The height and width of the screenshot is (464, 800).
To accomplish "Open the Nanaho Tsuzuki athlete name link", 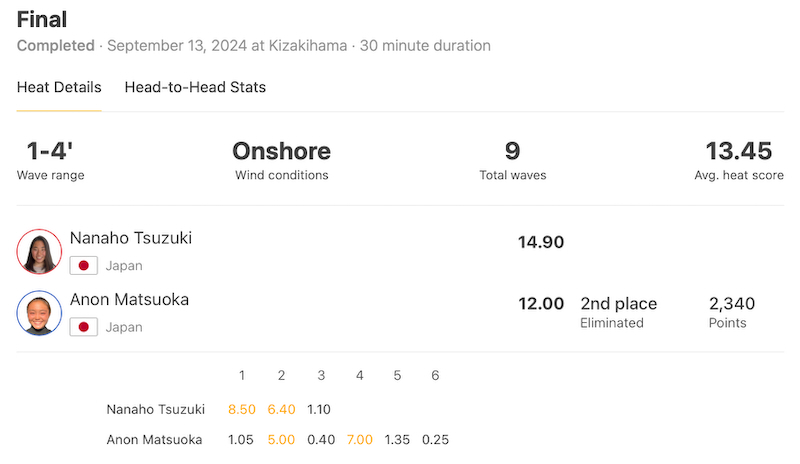I will coord(131,238).
